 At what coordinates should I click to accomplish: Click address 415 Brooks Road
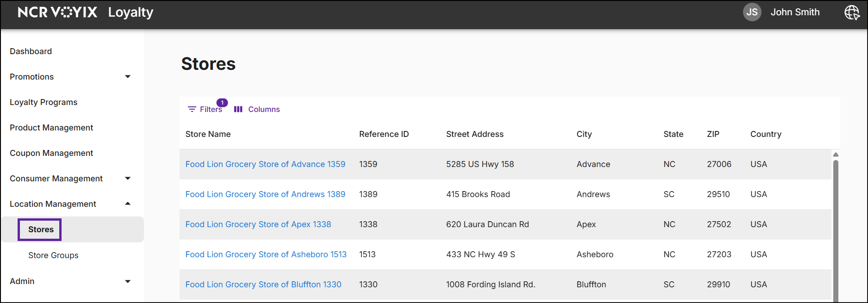click(478, 194)
